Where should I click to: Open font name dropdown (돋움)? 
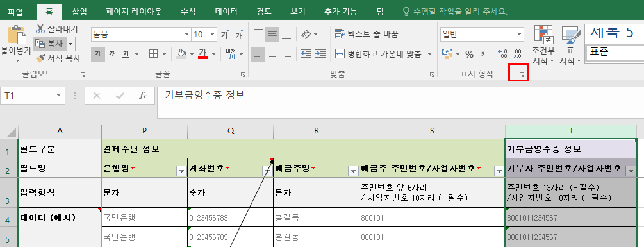coord(187,35)
